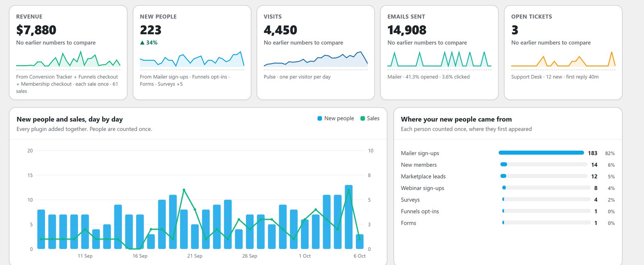Image resolution: width=644 pixels, height=265 pixels.
Task: Click the 'From Mailer sign-ups' source note
Action: (185, 81)
